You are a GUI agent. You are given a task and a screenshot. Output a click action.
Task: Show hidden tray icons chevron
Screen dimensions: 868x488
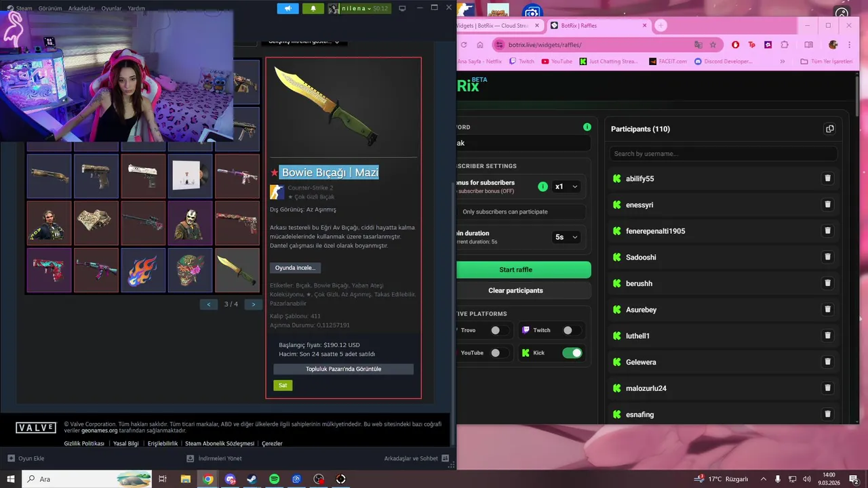point(763,479)
